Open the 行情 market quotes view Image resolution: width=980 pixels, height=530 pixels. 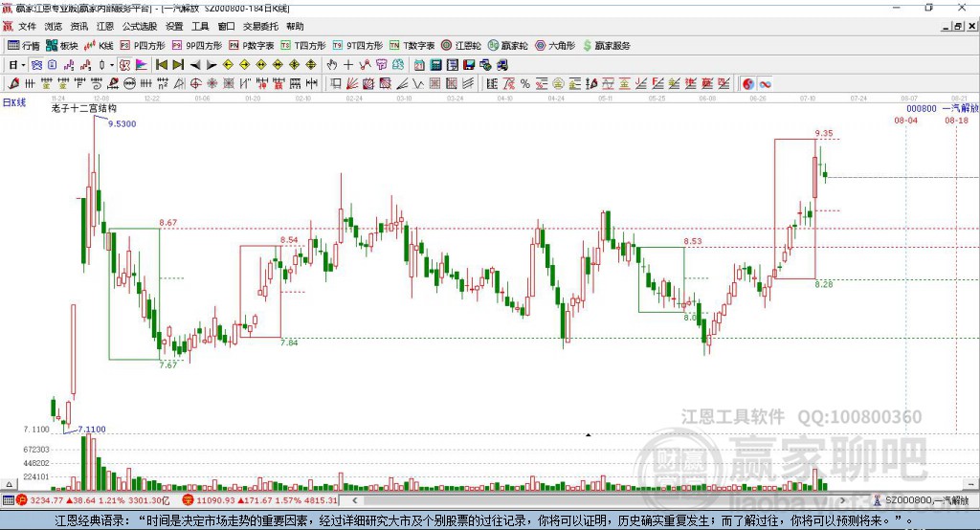pos(24,45)
